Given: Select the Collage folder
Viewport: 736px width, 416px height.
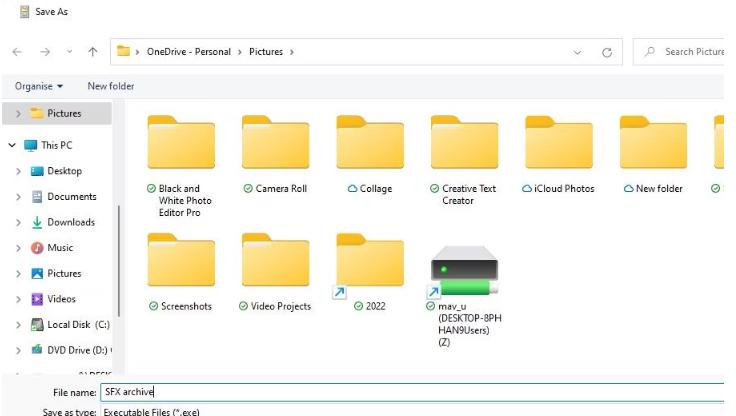Looking at the screenshot, I should click(370, 155).
